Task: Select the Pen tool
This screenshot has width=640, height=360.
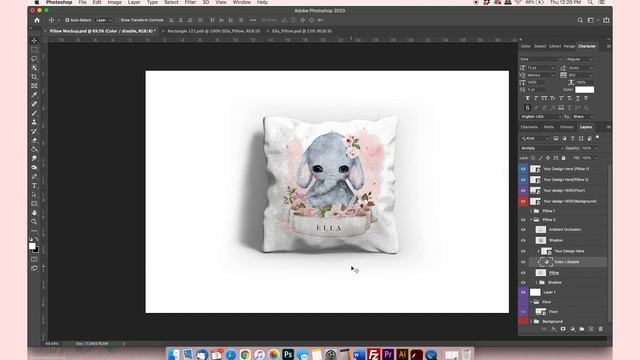Action: click(34, 176)
